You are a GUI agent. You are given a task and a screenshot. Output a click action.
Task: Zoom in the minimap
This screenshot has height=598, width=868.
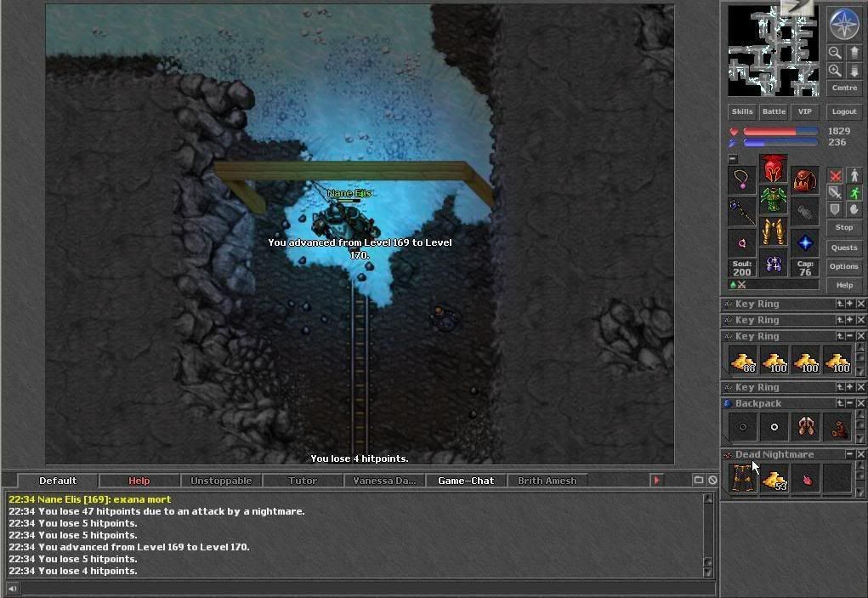coord(835,71)
